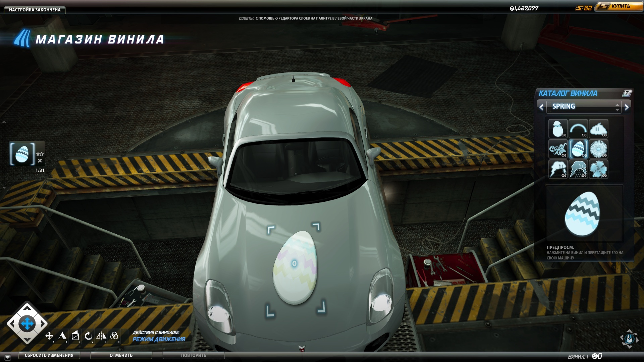Select the egg layer in layer list
The height and width of the screenshot is (362, 644).
pyautogui.click(x=22, y=154)
